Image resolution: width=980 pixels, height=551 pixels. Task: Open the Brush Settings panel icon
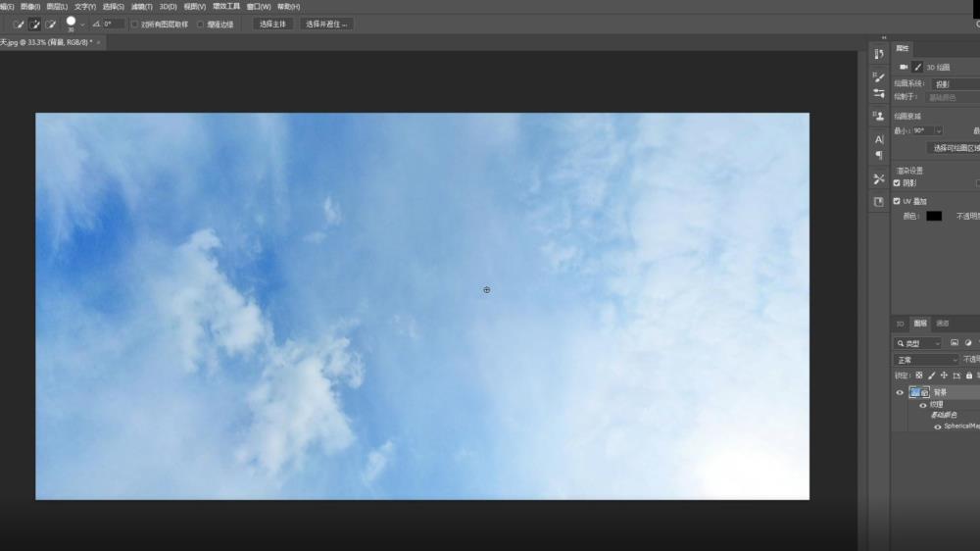[x=879, y=94]
